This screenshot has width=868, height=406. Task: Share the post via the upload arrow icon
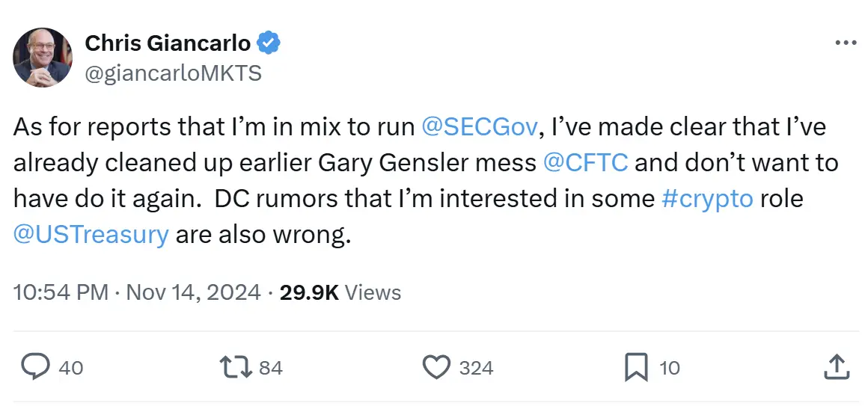(835, 367)
